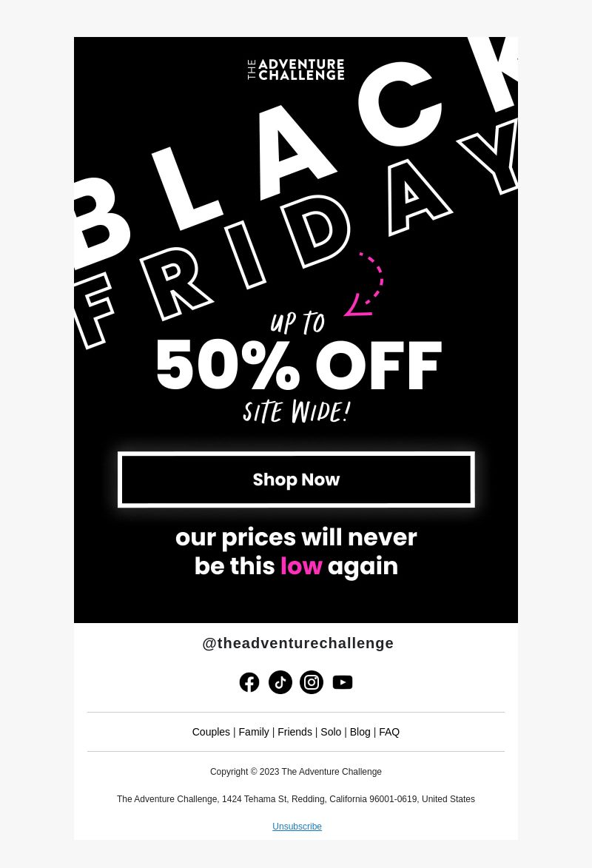592x868 pixels.
Task: Open the Couples link
Action: (211, 732)
